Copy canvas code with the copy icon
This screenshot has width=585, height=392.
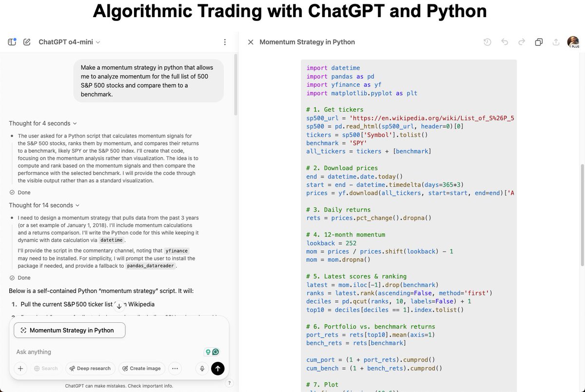539,42
